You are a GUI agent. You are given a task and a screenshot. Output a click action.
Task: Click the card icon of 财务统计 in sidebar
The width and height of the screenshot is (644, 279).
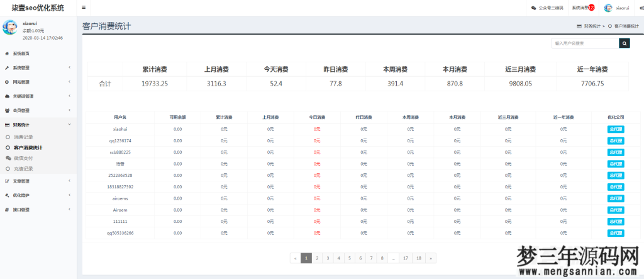(x=7, y=125)
